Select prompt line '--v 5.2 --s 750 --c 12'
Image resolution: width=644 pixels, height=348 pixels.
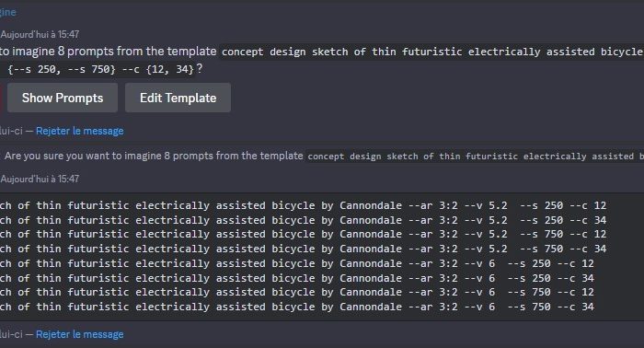pos(303,234)
